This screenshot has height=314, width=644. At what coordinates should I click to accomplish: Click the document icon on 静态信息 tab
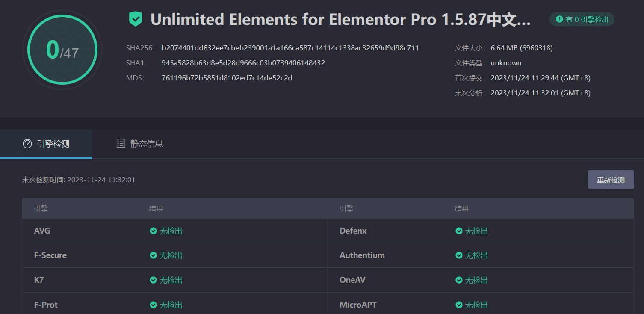121,144
